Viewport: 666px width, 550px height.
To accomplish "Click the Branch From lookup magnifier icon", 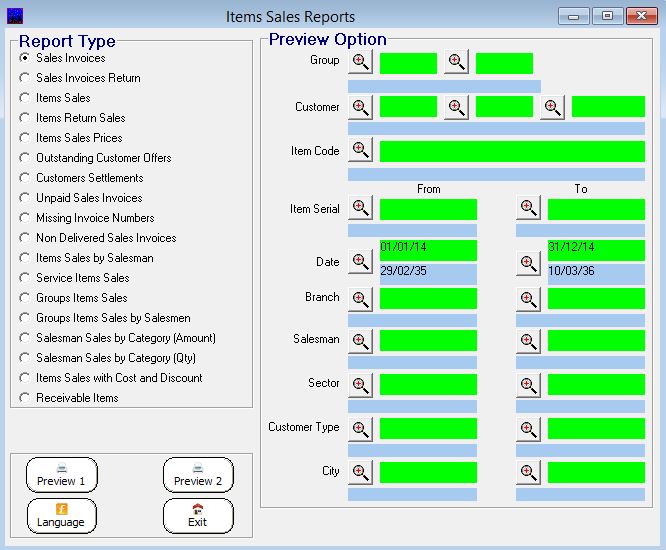I will click(x=360, y=298).
